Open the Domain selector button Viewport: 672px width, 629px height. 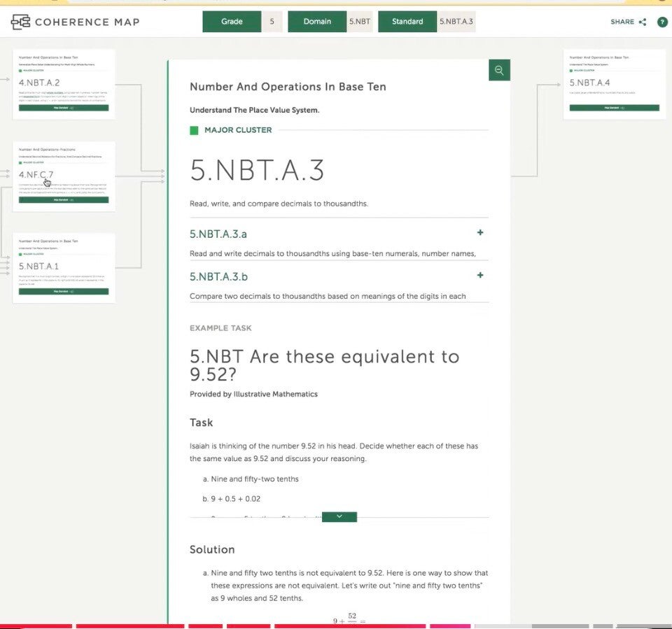[317, 22]
